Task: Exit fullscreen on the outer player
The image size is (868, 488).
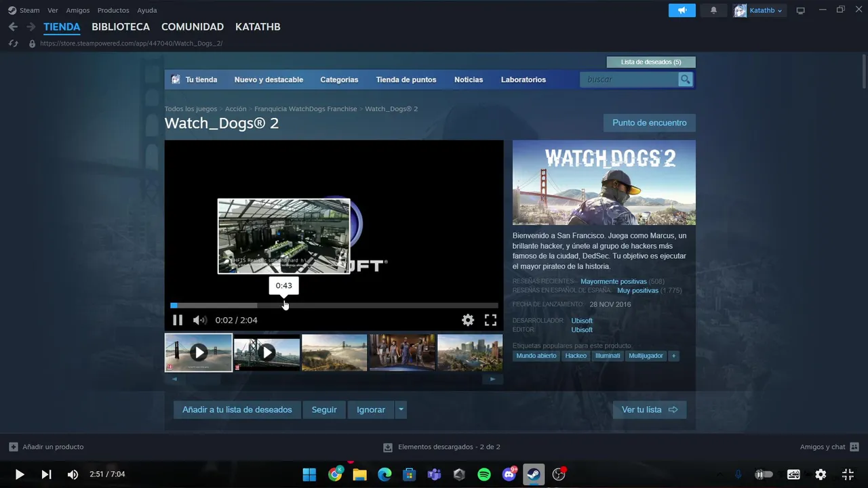Action: (x=848, y=474)
